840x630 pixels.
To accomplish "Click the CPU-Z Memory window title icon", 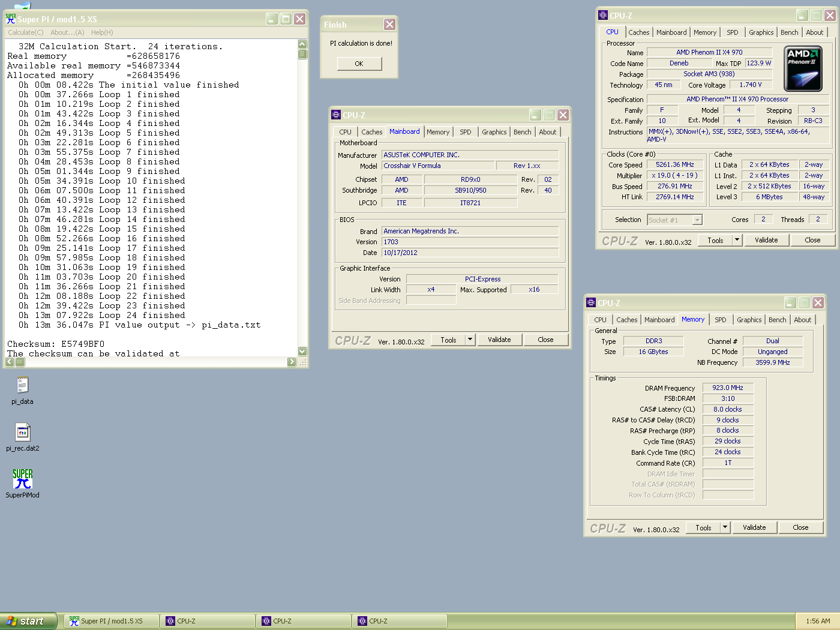I will click(x=591, y=303).
